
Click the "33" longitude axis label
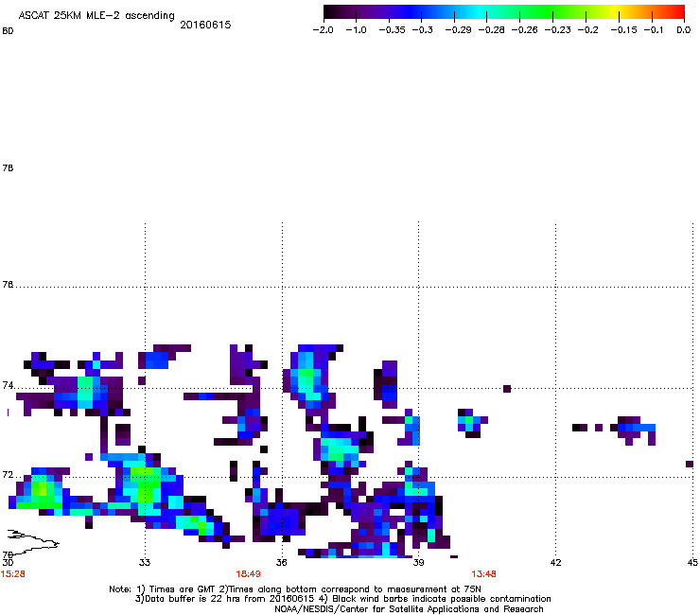pos(144,562)
